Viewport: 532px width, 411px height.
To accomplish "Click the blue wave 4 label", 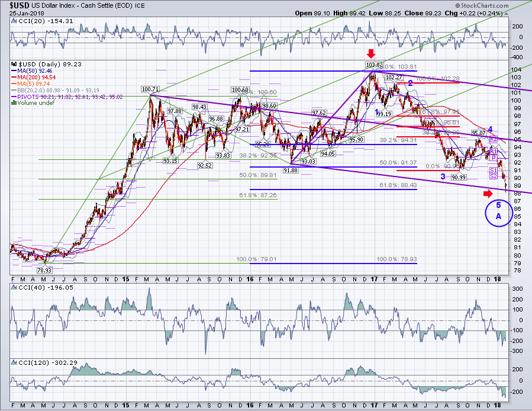I will coord(490,130).
